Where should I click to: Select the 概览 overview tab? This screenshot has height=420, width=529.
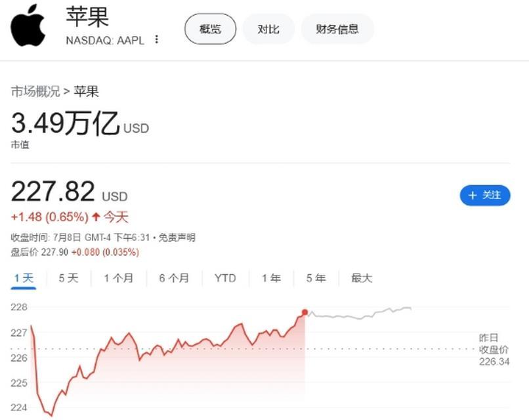(210, 30)
